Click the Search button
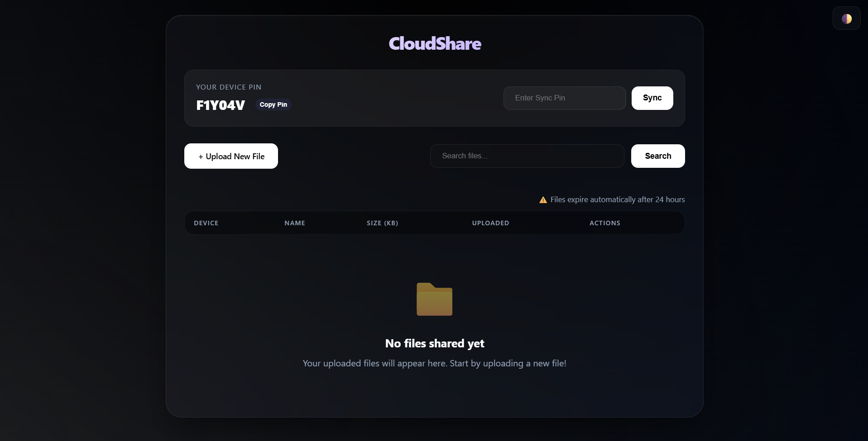 click(x=658, y=156)
